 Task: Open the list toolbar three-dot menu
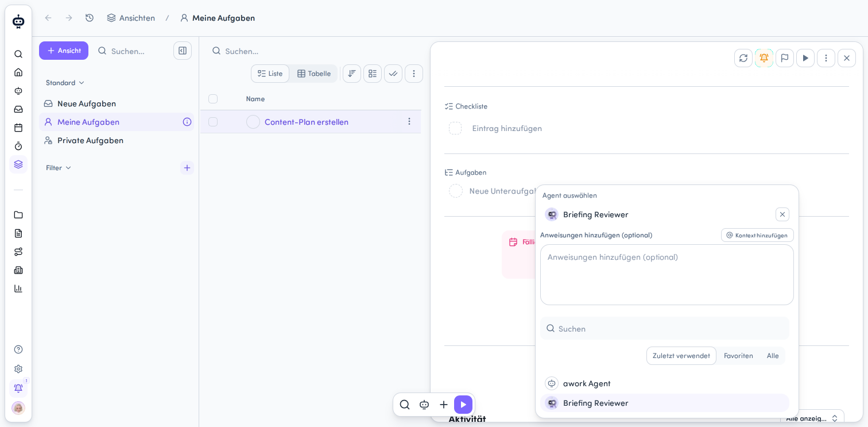(414, 74)
